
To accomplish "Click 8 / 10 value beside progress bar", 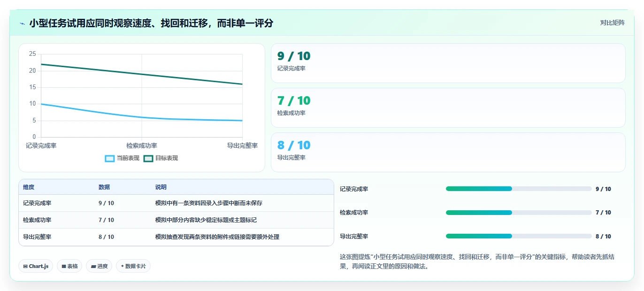I will point(603,237).
